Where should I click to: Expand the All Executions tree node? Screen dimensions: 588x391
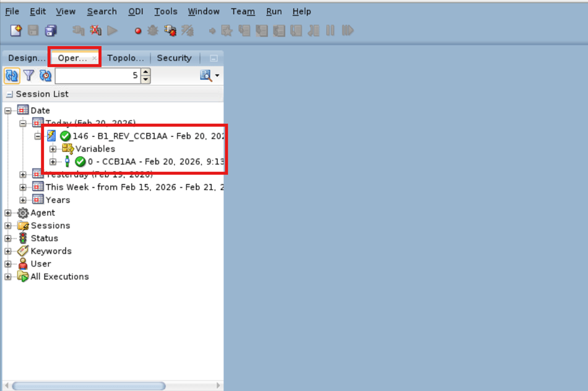point(7,276)
